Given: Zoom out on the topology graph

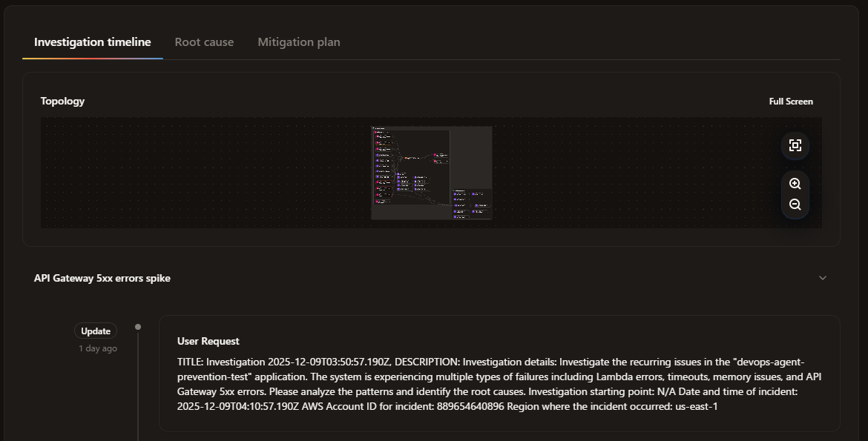Looking at the screenshot, I should click(795, 204).
